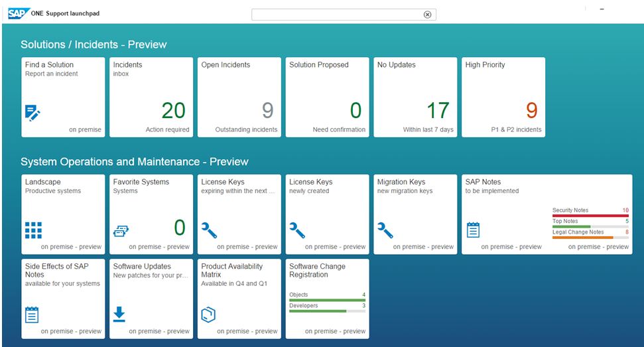Viewport: 644px width, 347px height.
Task: Open the No Updates tile showing 17
Action: [x=415, y=97]
